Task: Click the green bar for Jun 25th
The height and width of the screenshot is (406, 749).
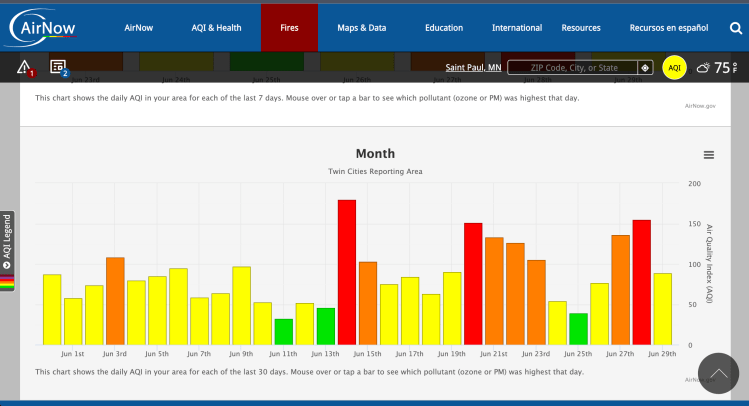Action: (x=578, y=329)
